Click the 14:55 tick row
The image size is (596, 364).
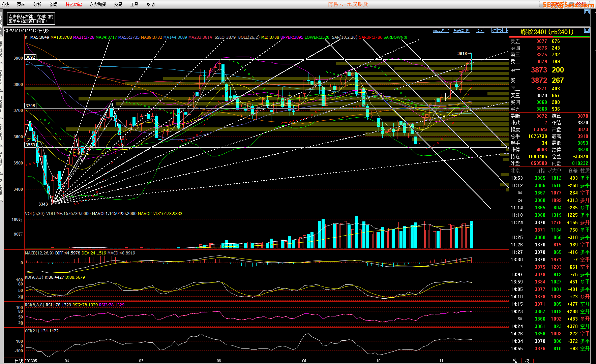coord(550,349)
